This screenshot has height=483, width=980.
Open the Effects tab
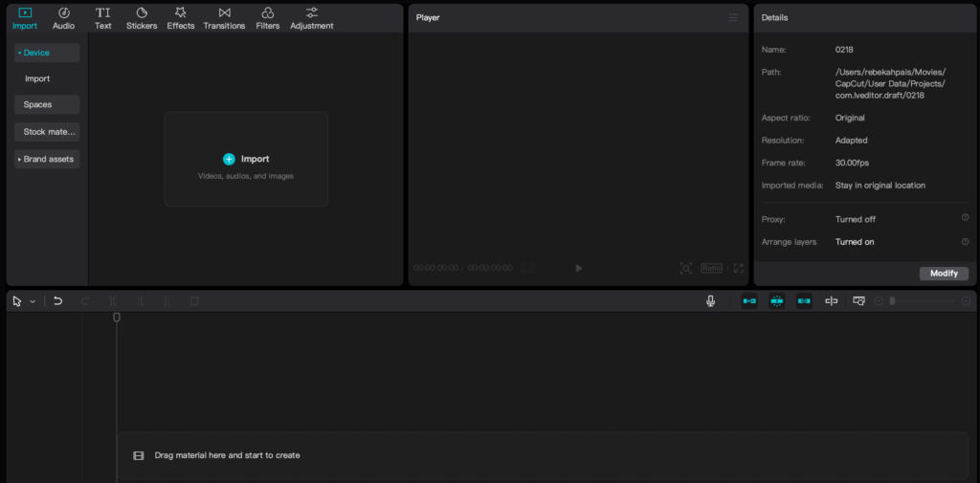(181, 19)
